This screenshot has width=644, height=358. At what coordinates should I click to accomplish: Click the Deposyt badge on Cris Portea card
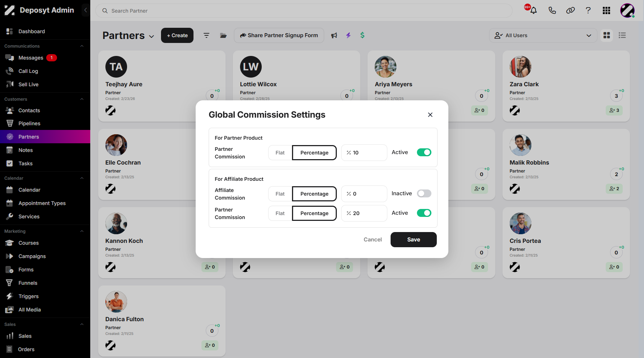coord(515,267)
